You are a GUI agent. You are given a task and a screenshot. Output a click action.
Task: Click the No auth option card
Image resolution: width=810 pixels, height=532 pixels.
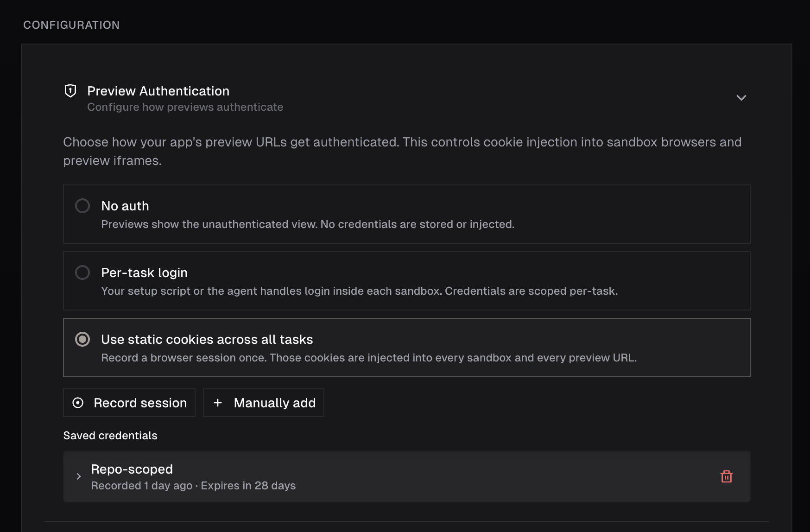(x=406, y=214)
